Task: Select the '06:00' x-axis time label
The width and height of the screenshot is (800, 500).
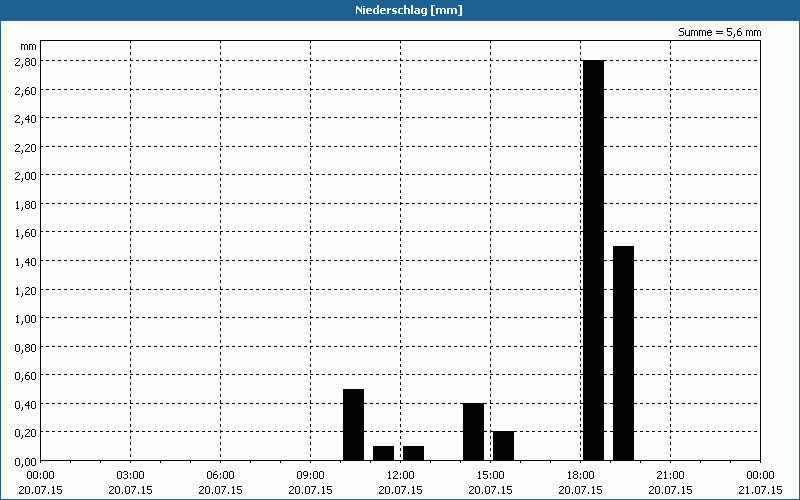Action: coord(220,476)
